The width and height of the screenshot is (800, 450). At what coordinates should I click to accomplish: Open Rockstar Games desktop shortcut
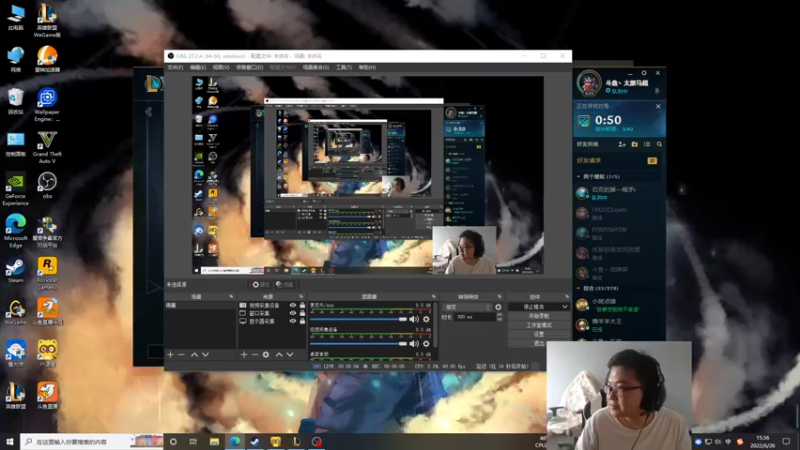47,273
